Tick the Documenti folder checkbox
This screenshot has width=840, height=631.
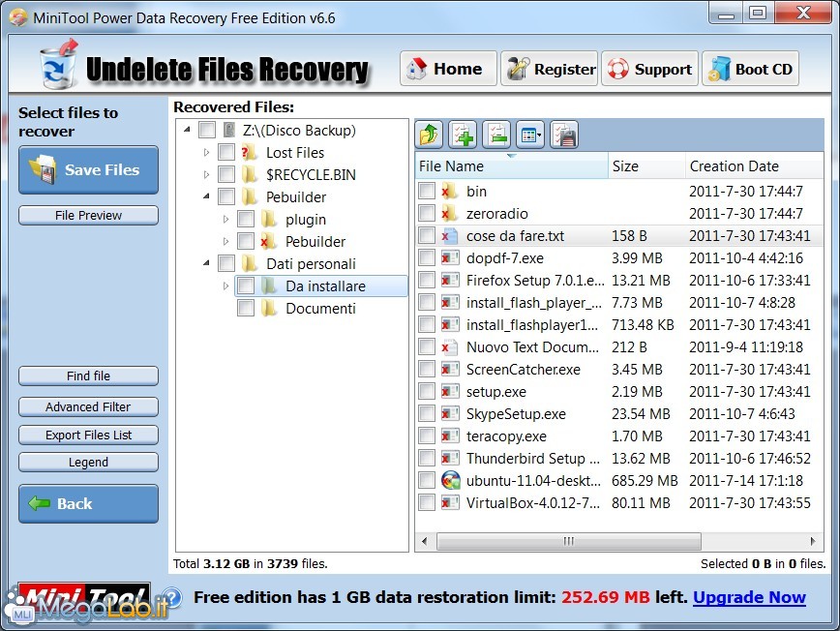pos(246,308)
